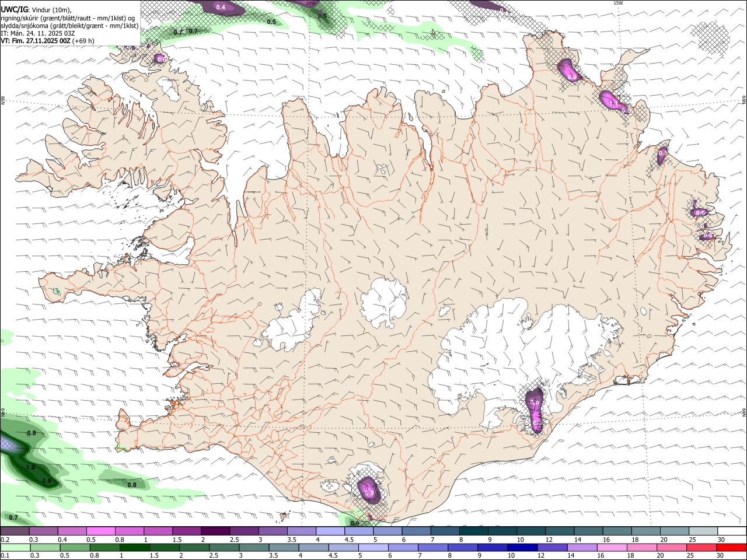
Task: Select upper legend bright pink swatch at 0.5
Action: tap(100, 531)
